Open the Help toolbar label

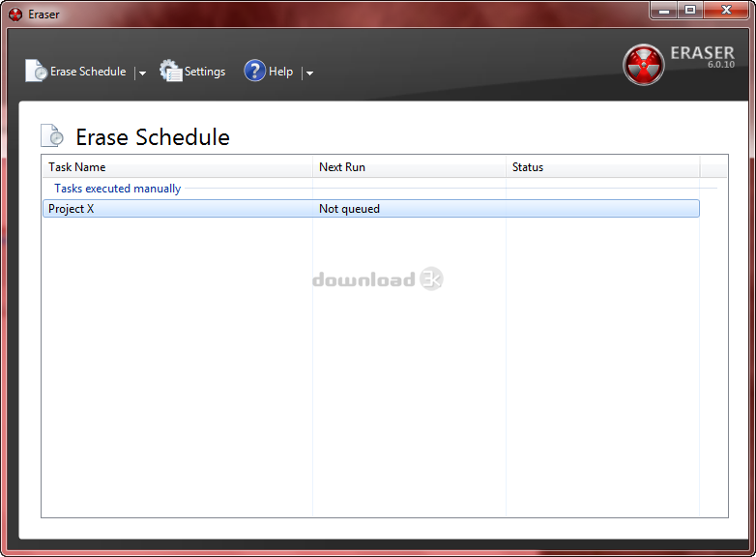point(280,72)
